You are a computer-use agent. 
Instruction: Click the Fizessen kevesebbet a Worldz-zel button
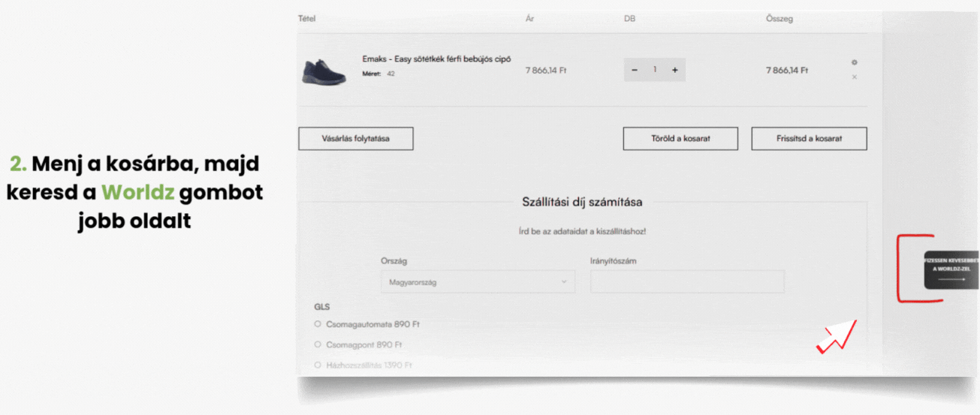click(x=951, y=269)
